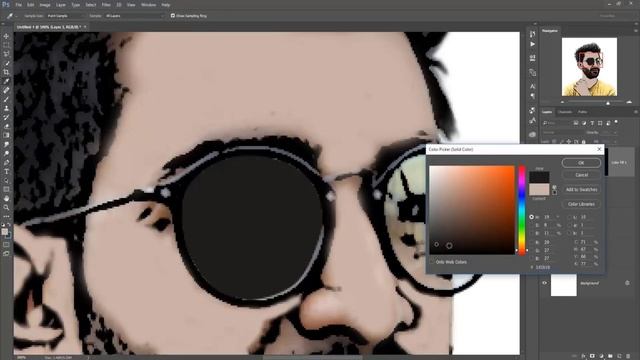The height and width of the screenshot is (360, 640).
Task: Select the Zoom tool
Action: 6,207
